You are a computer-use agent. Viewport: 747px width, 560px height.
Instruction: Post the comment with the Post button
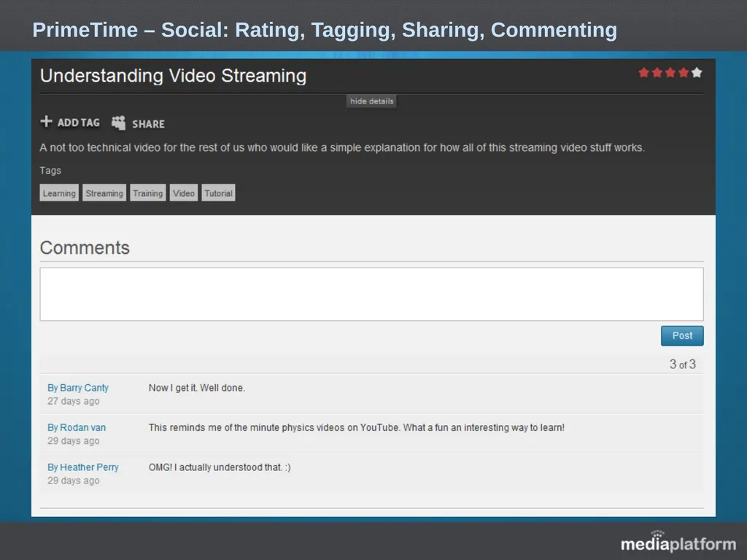click(682, 335)
